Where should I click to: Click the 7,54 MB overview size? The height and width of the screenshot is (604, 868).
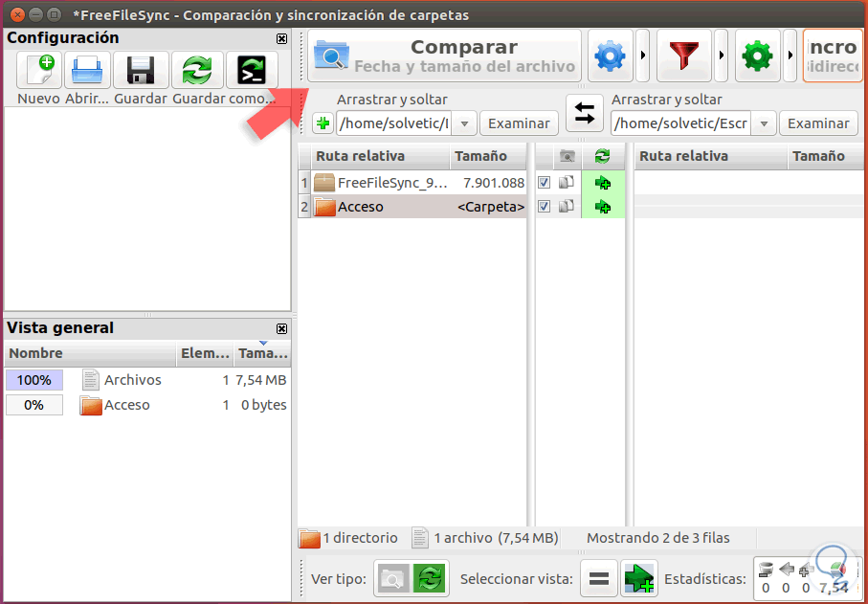pyautogui.click(x=260, y=380)
